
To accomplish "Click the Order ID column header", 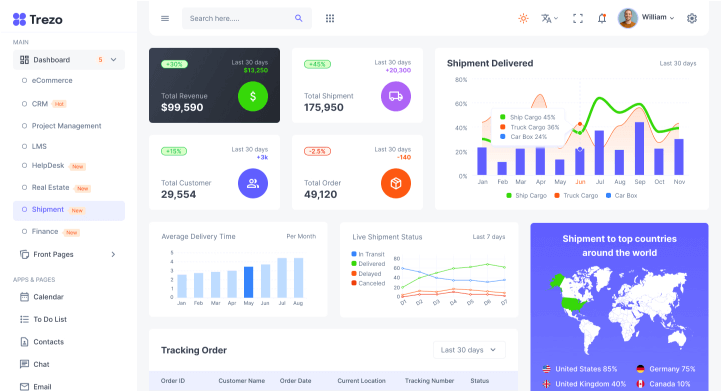I will pos(173,381).
